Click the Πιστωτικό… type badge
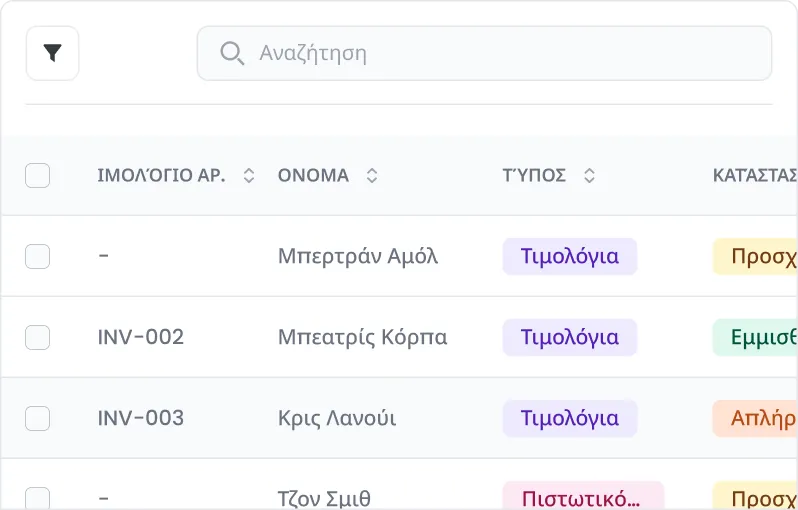The height and width of the screenshot is (510, 798). pos(583,496)
